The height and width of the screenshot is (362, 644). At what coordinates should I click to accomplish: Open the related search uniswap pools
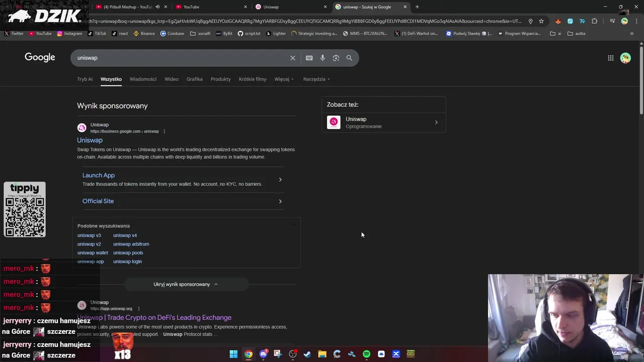click(128, 253)
